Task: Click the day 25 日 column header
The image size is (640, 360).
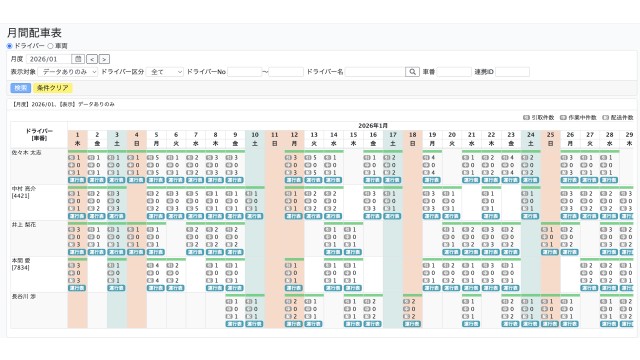Action: pyautogui.click(x=550, y=139)
